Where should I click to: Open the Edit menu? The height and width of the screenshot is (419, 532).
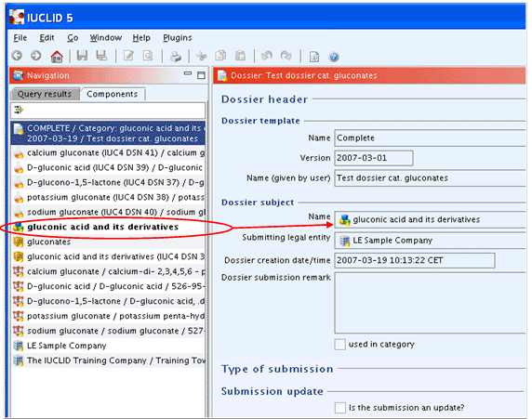(47, 38)
